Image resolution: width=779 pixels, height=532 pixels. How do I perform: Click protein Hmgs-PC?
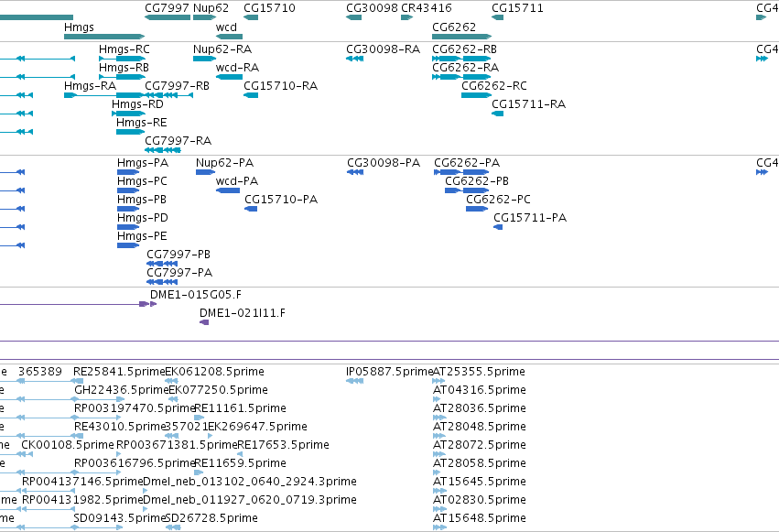142,181
